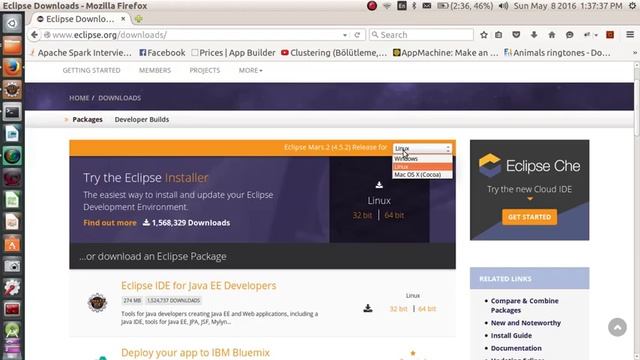Open MEMBERS navigation item
640x360 pixels.
click(155, 70)
